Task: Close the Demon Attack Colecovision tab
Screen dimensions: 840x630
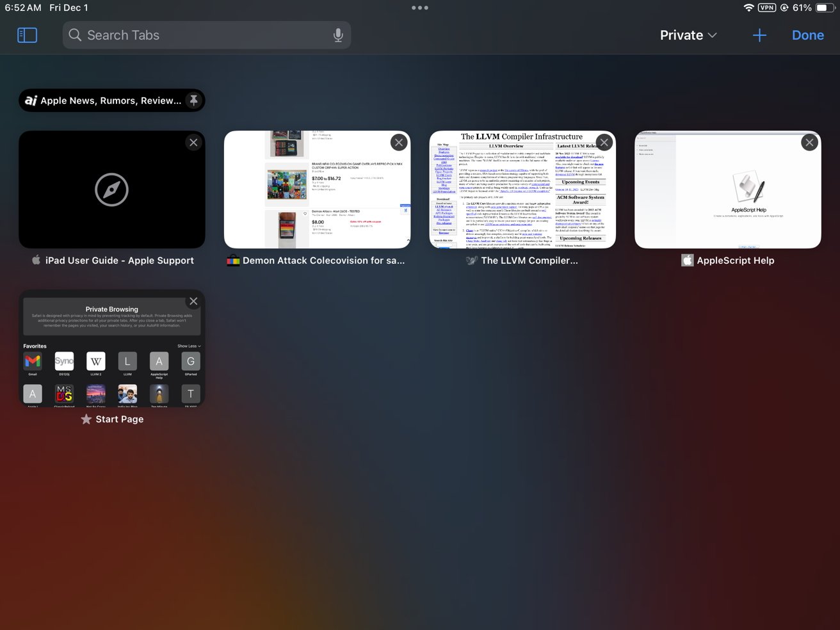Action: (399, 143)
